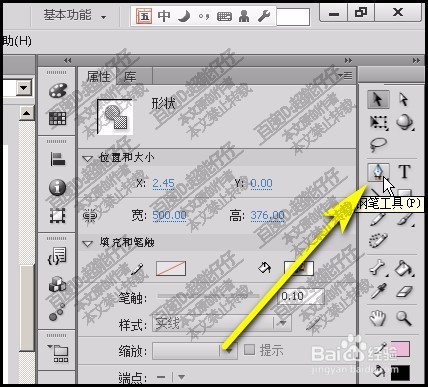
Task: Click the IME user account icon
Action: click(x=244, y=16)
